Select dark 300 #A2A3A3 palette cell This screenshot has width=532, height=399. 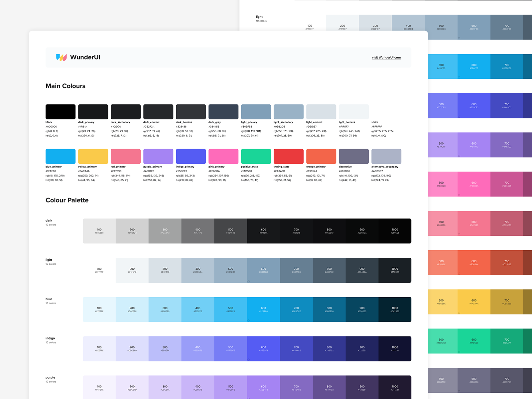click(x=165, y=231)
